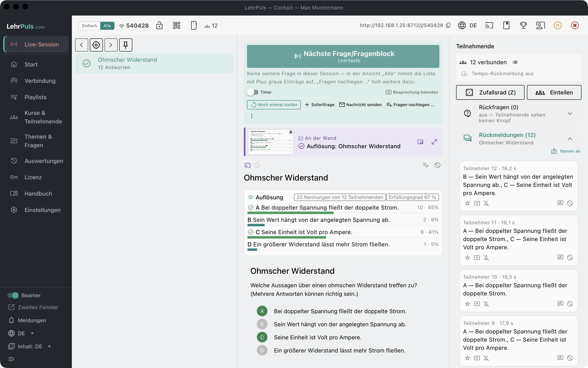Expand wall view to fullscreen
The width and height of the screenshot is (588, 368).
click(434, 142)
